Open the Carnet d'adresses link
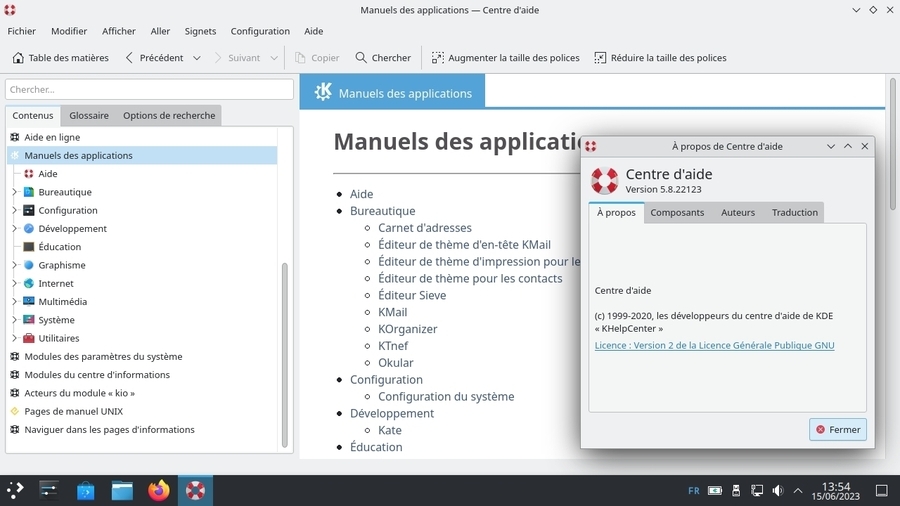Screen dimensions: 900x506 pos(425,228)
